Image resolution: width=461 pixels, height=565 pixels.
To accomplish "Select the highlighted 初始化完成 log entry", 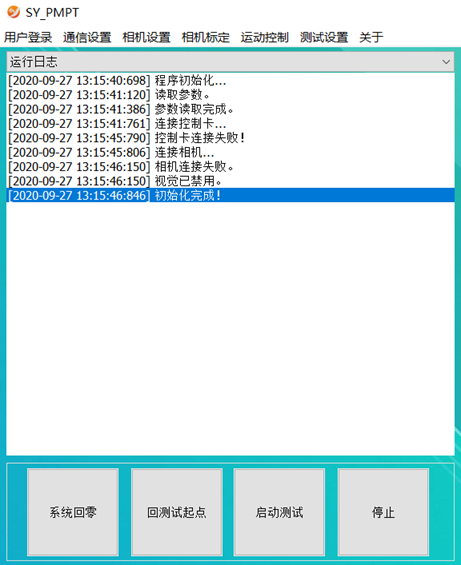I will [230, 195].
